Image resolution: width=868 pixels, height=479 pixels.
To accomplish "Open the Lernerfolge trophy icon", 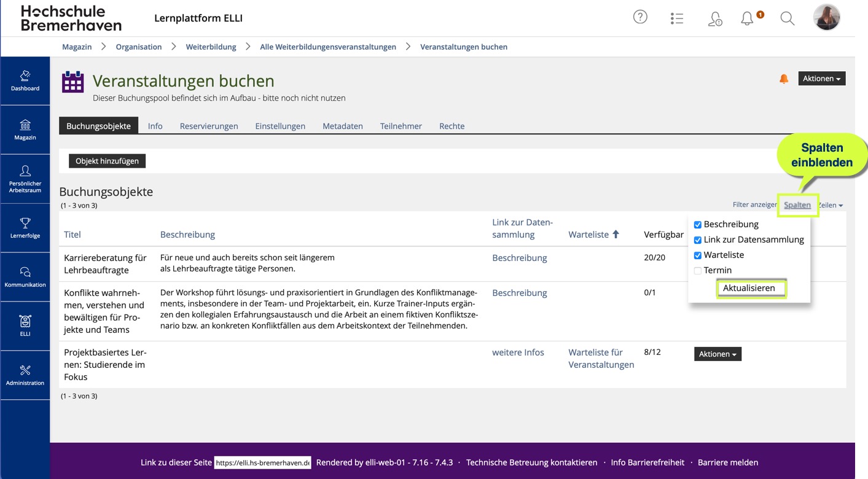I will coord(25,228).
